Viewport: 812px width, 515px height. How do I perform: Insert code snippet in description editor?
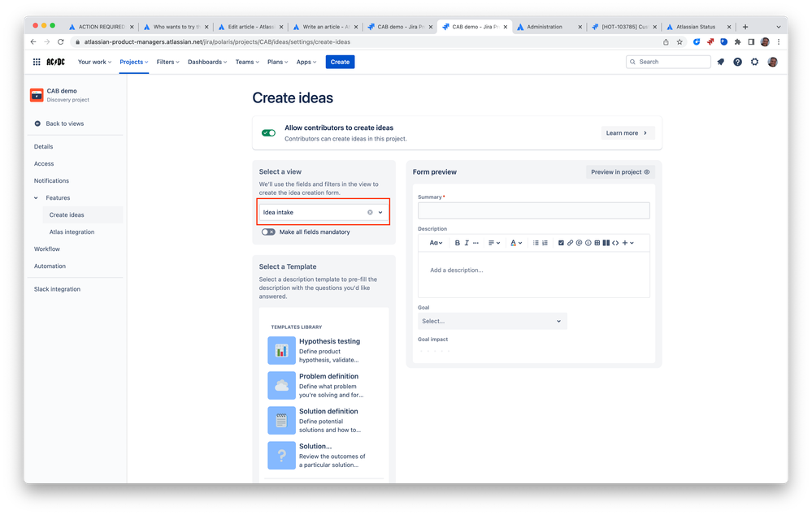click(x=615, y=243)
